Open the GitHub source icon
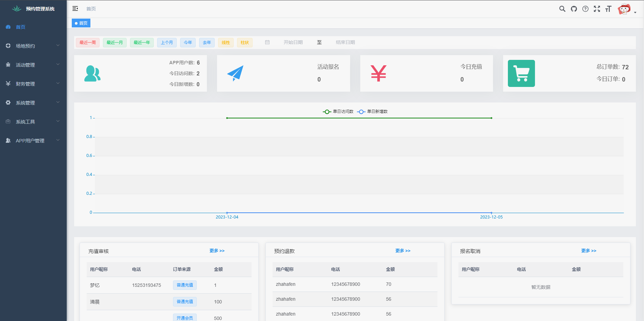644x321 pixels. (574, 9)
